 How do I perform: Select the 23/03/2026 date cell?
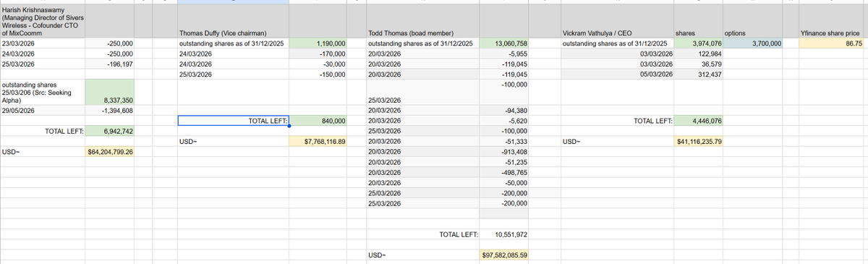pos(43,43)
